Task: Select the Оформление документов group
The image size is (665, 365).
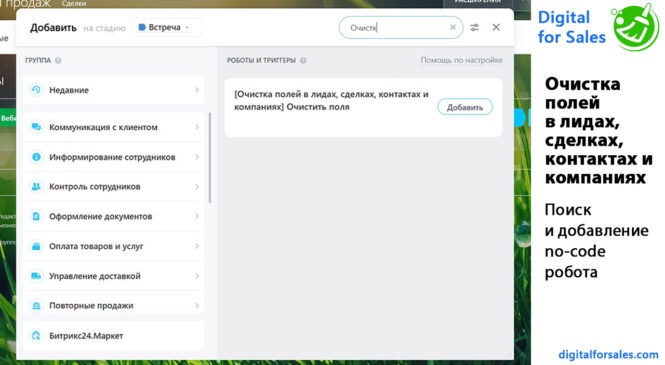Action: (114, 216)
